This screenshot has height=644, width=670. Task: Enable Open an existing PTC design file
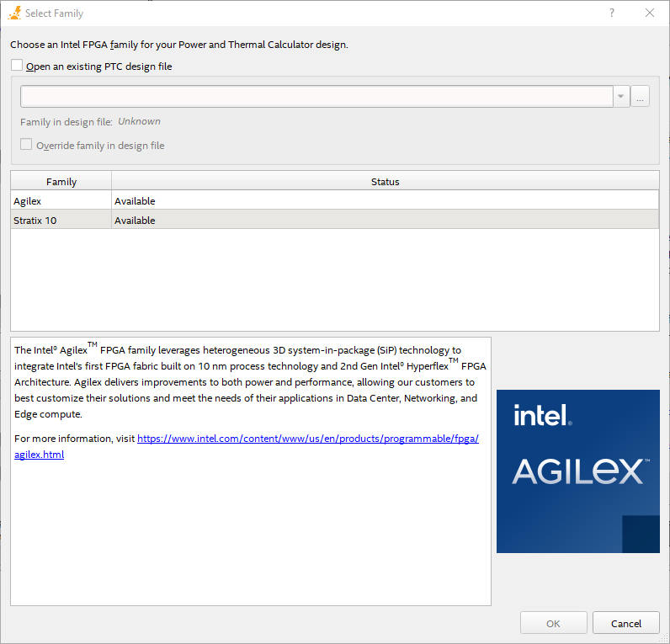18,66
